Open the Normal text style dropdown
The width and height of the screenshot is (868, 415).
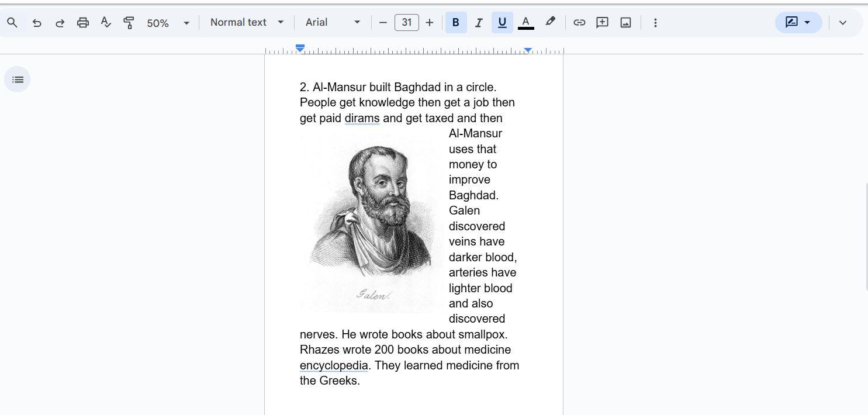pyautogui.click(x=247, y=23)
